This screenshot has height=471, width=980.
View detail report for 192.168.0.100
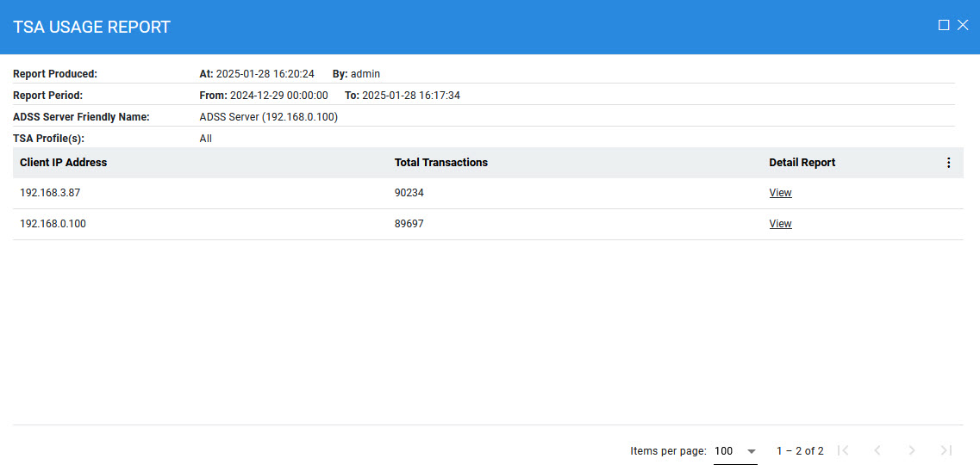[x=780, y=224]
